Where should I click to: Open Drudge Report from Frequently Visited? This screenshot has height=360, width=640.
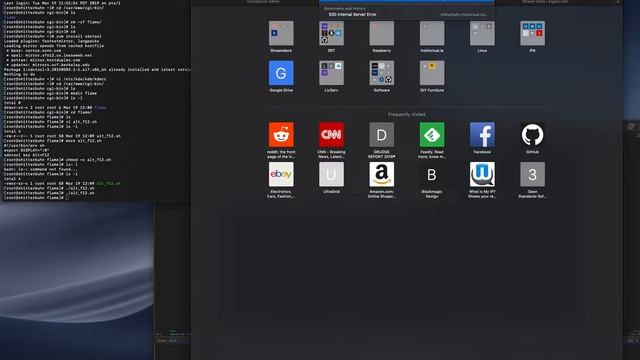[382, 134]
